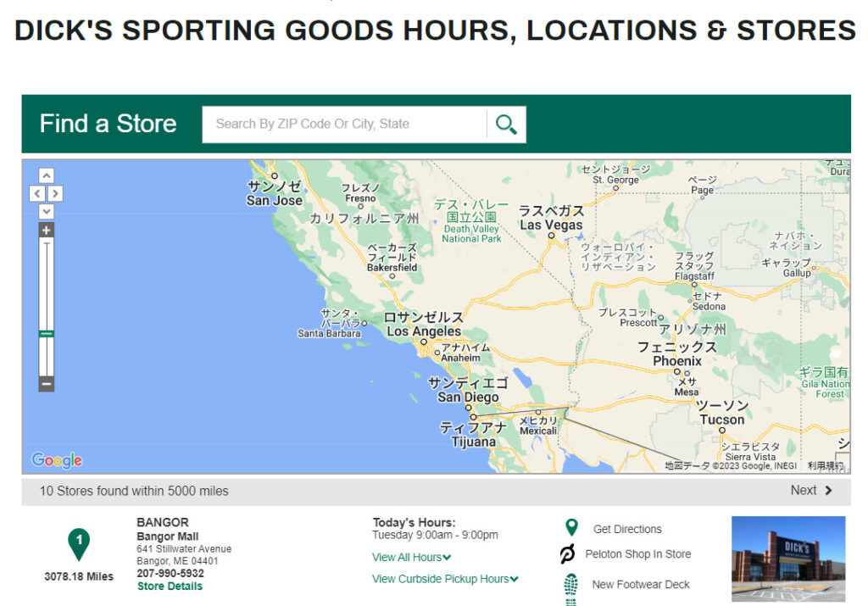Focus the ZIP code or city search field
This screenshot has width=868, height=606.
coord(343,125)
